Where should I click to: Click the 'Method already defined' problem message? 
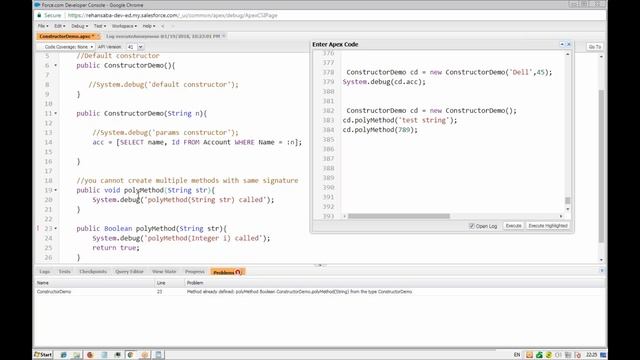click(x=299, y=292)
